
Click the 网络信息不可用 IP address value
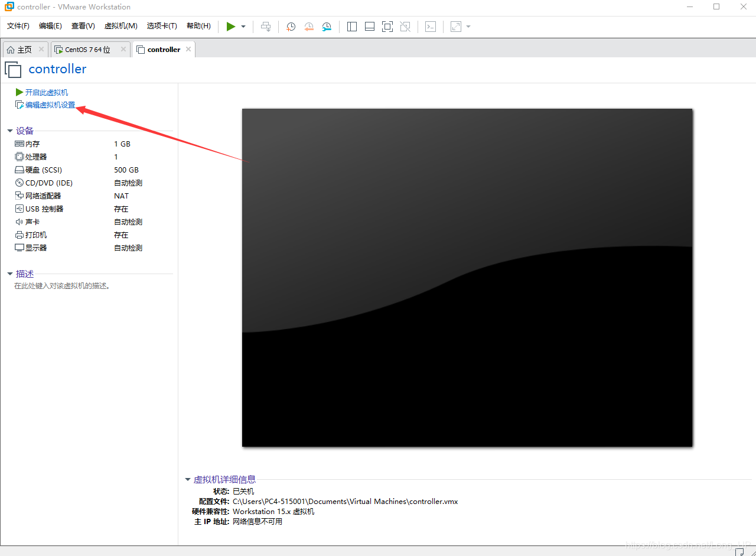pyautogui.click(x=258, y=522)
